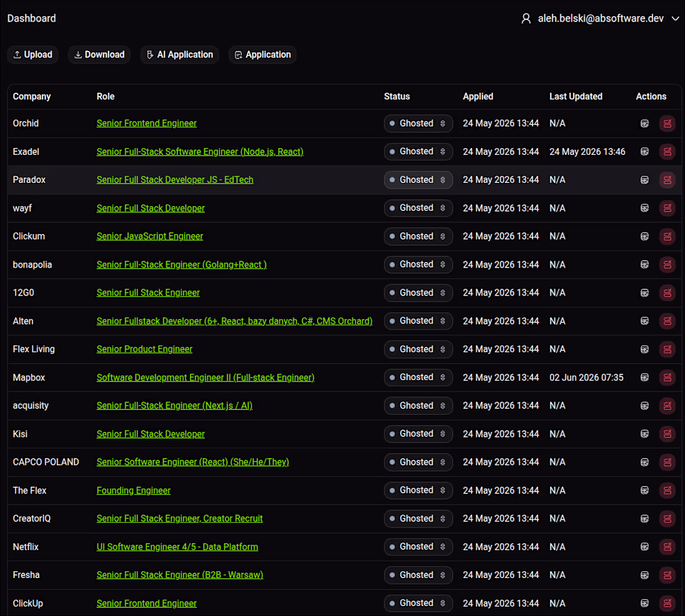The image size is (685, 616).
Task: Click the 24 May 2026 13:46 last updated cell
Action: pos(587,151)
